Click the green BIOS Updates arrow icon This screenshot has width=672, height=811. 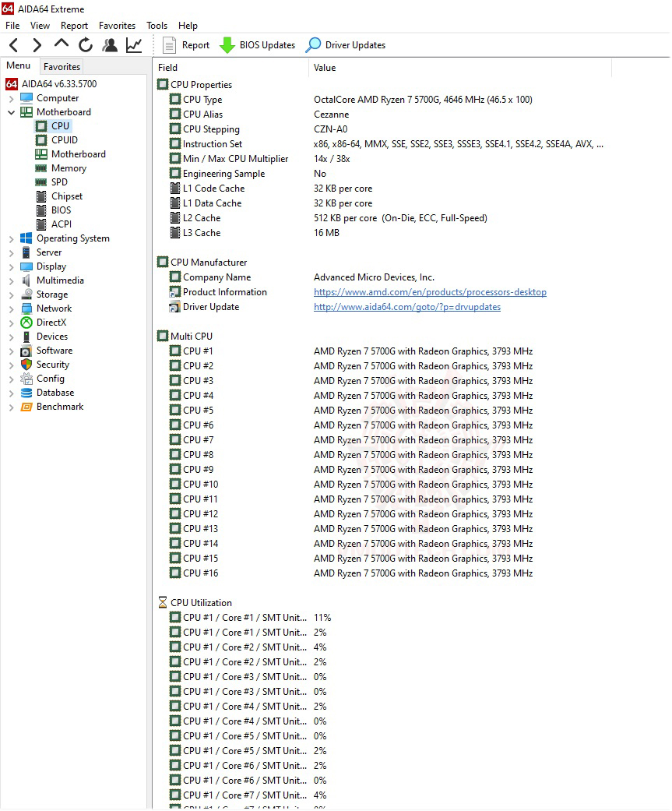point(227,45)
